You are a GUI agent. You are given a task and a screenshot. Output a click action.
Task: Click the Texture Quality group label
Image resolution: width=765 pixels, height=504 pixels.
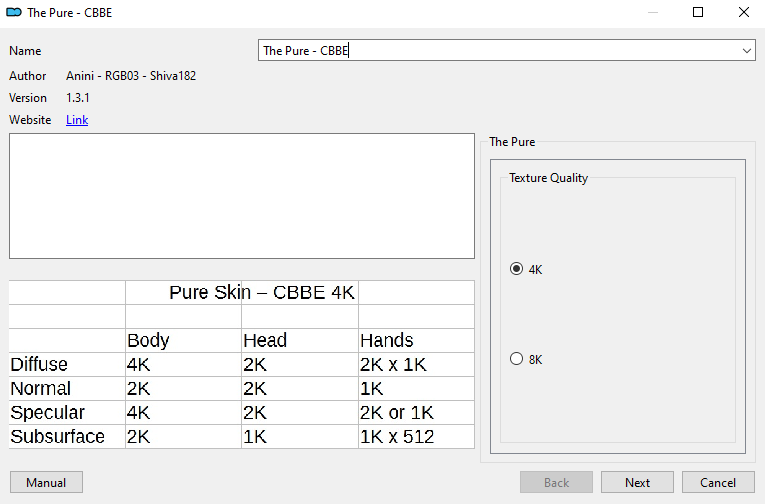tap(548, 178)
